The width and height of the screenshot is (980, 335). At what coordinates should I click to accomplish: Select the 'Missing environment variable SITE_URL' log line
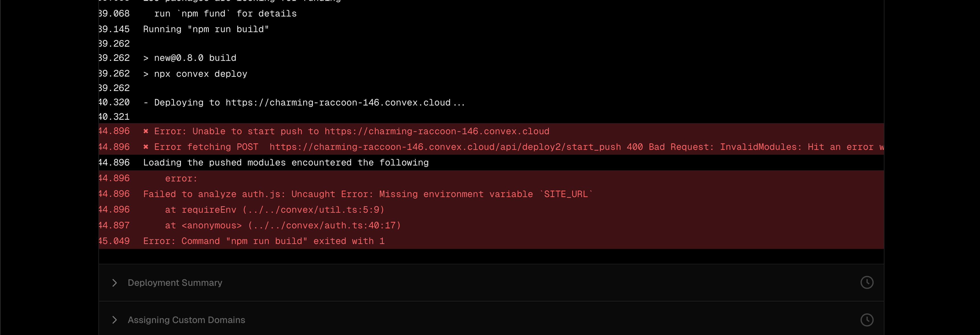tap(491, 194)
